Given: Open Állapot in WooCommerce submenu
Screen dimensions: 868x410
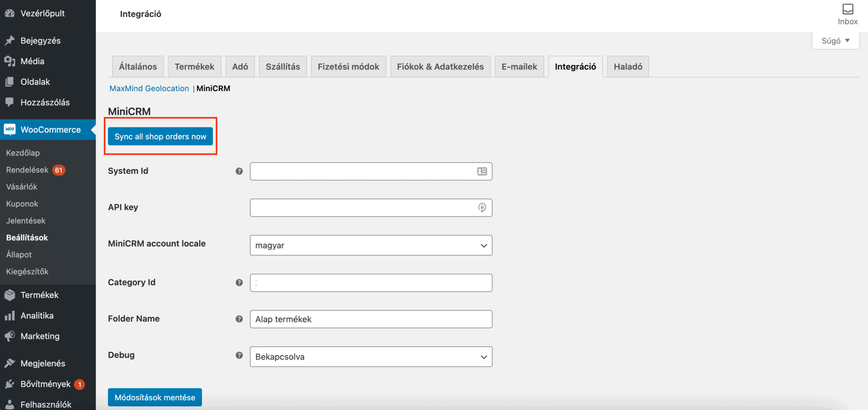Looking at the screenshot, I should point(19,255).
